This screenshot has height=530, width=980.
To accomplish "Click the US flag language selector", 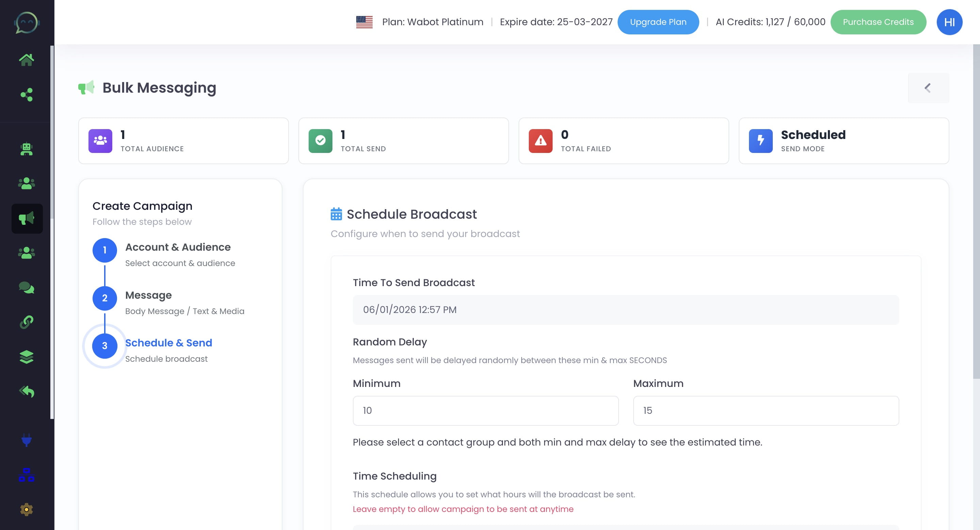I will (x=364, y=22).
